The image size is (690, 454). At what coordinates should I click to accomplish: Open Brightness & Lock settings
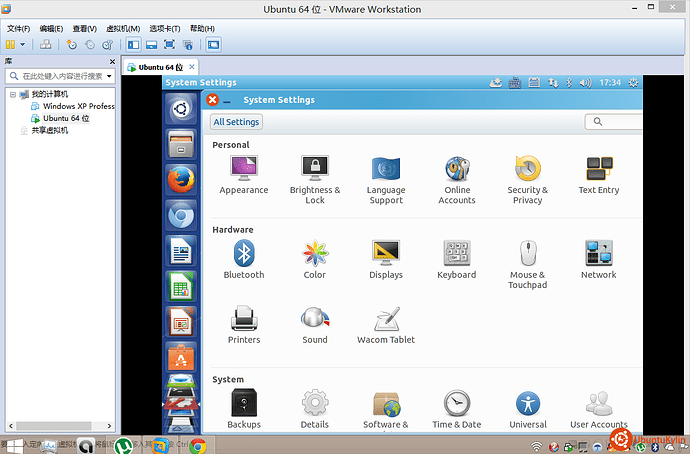[315, 179]
